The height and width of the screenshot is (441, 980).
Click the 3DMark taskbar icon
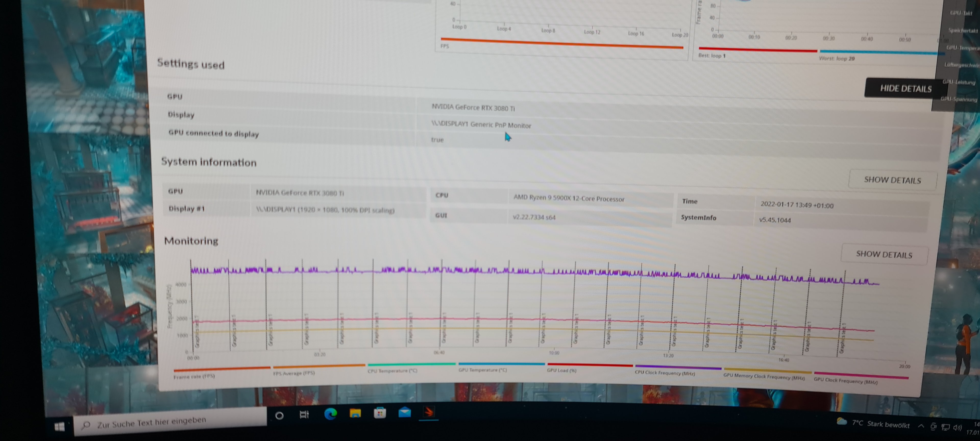tap(429, 412)
